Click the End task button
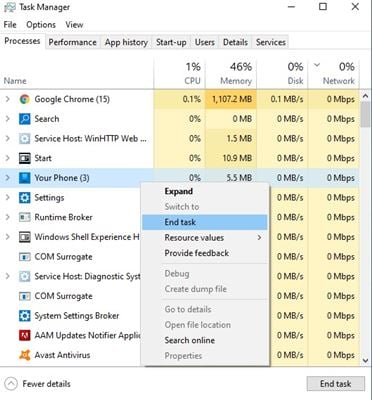This screenshot has height=400, width=372. click(x=336, y=384)
